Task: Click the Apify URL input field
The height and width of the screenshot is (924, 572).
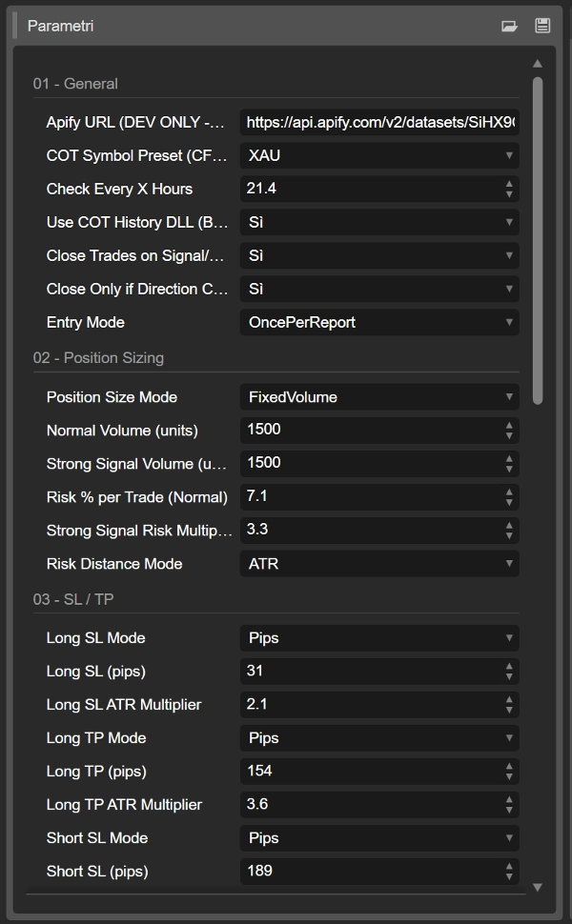Action: click(378, 122)
